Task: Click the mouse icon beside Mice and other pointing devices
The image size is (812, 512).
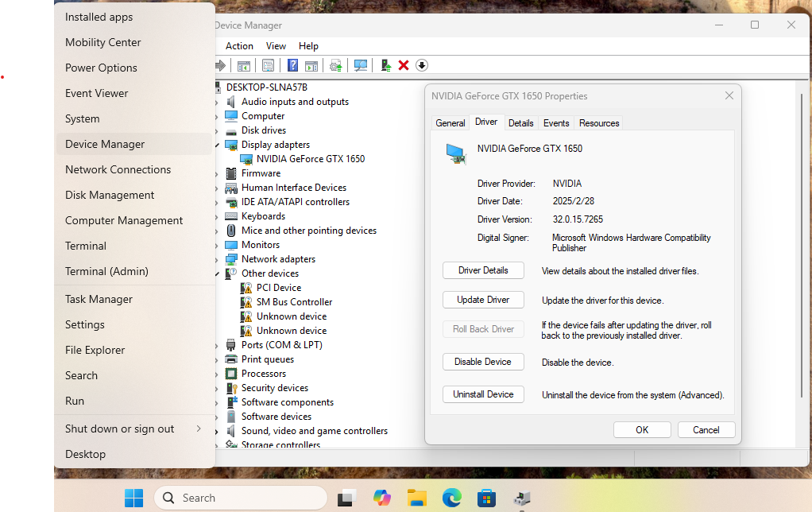Action: [231, 231]
